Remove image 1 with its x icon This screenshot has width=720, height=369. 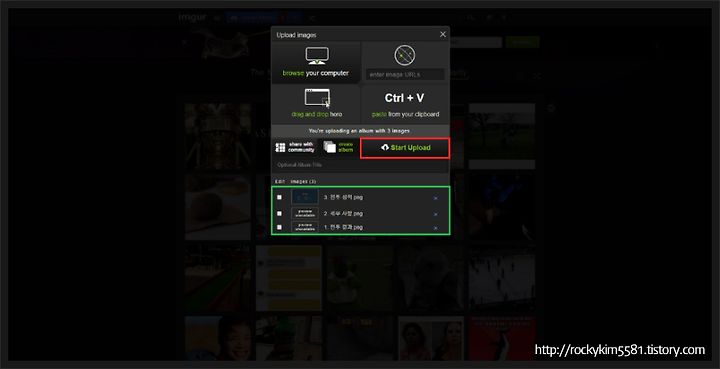pyautogui.click(x=435, y=228)
